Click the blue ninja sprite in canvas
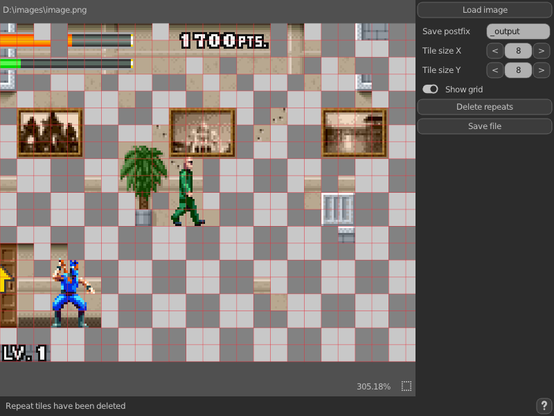Screen dimensions: 554x416 (72, 293)
